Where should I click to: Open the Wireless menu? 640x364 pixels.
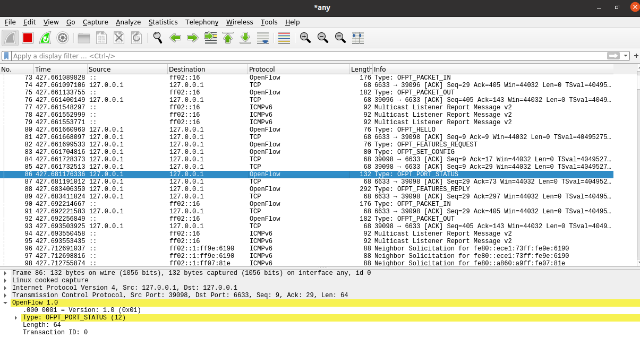240,22
